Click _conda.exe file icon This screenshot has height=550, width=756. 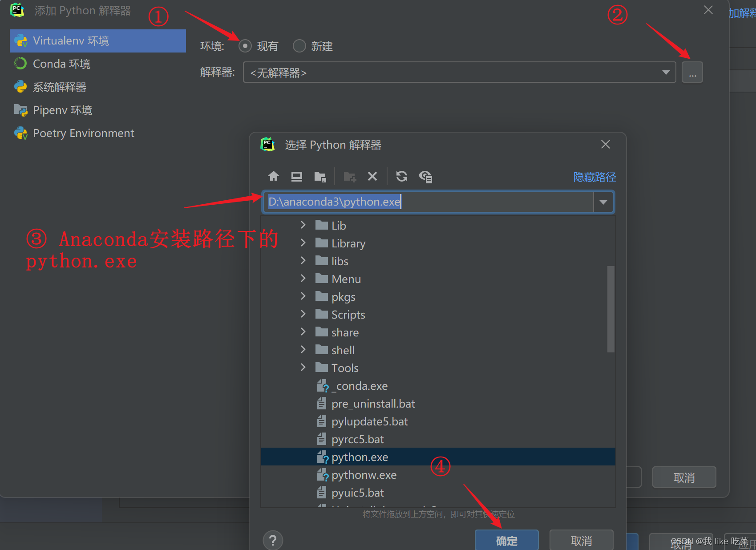(x=323, y=386)
